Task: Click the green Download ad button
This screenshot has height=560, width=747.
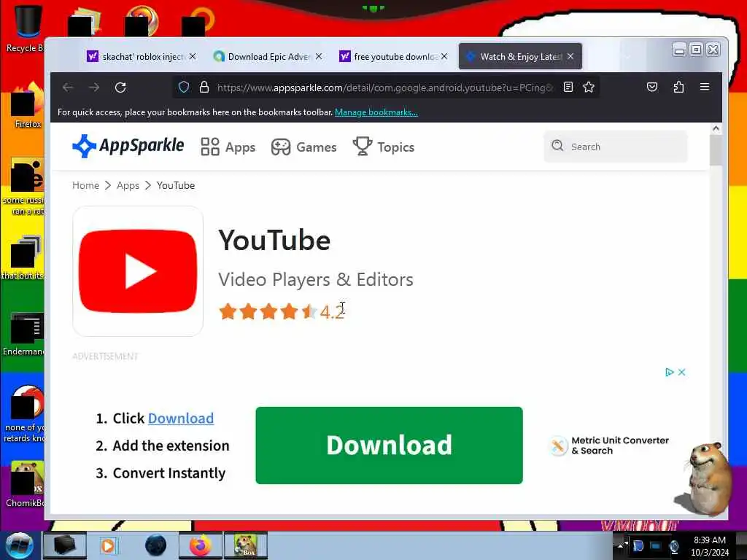Action: coord(390,446)
